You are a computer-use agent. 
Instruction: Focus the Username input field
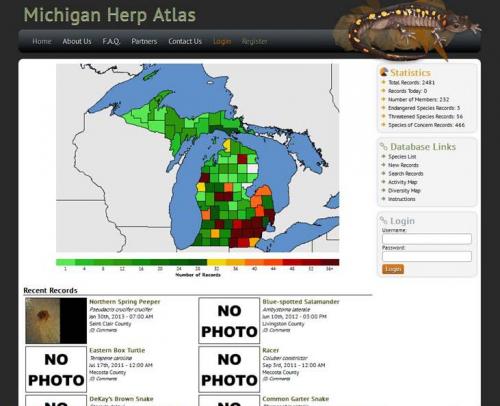[427, 239]
